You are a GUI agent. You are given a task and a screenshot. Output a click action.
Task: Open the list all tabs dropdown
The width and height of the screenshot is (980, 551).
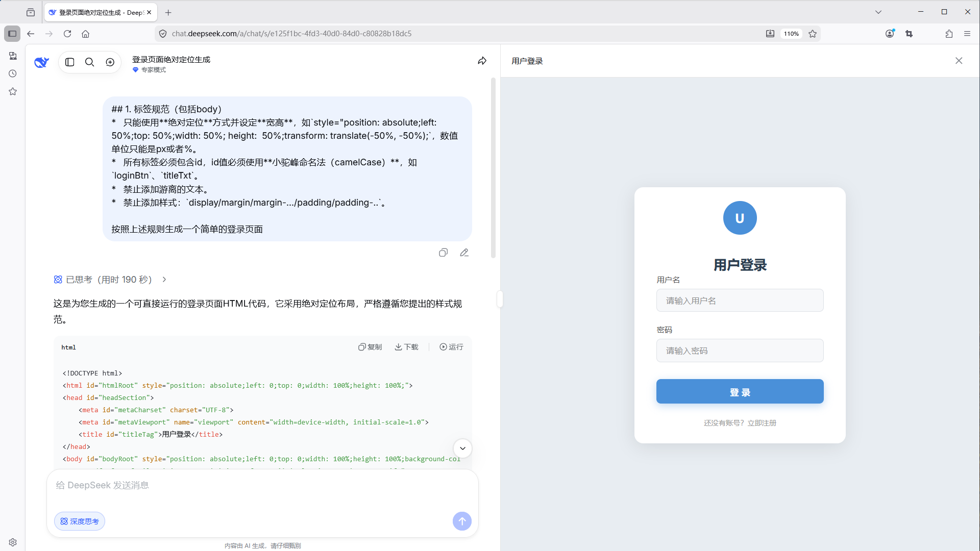point(878,12)
